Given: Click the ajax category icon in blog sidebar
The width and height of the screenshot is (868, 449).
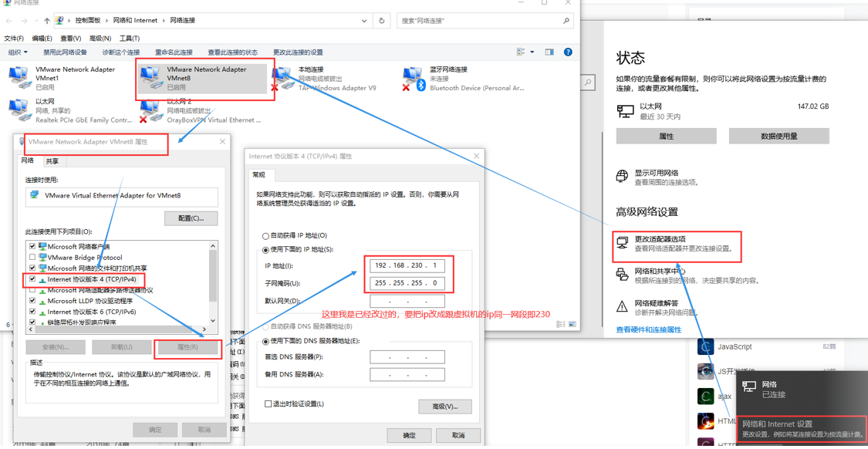Looking at the screenshot, I should pyautogui.click(x=704, y=396).
